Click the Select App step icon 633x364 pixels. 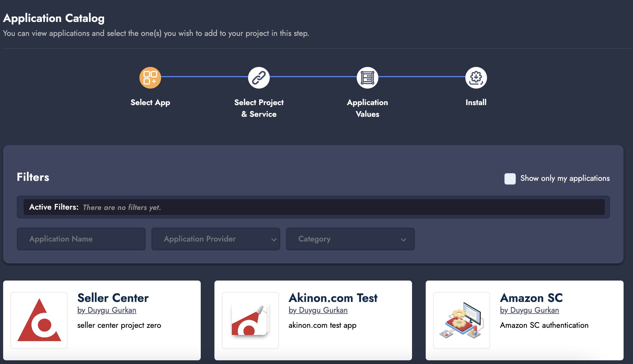pos(150,78)
